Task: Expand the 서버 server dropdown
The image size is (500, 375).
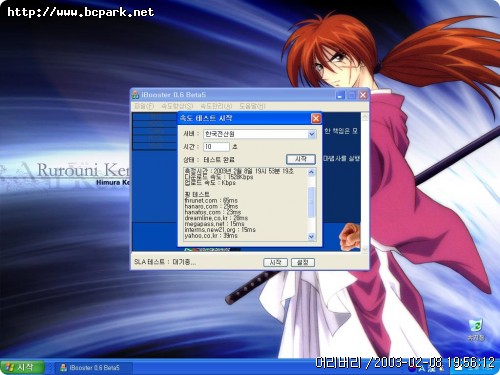Action: [311, 134]
